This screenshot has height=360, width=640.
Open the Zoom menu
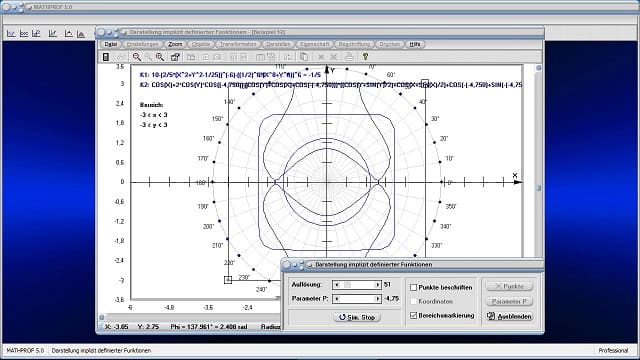pos(175,44)
